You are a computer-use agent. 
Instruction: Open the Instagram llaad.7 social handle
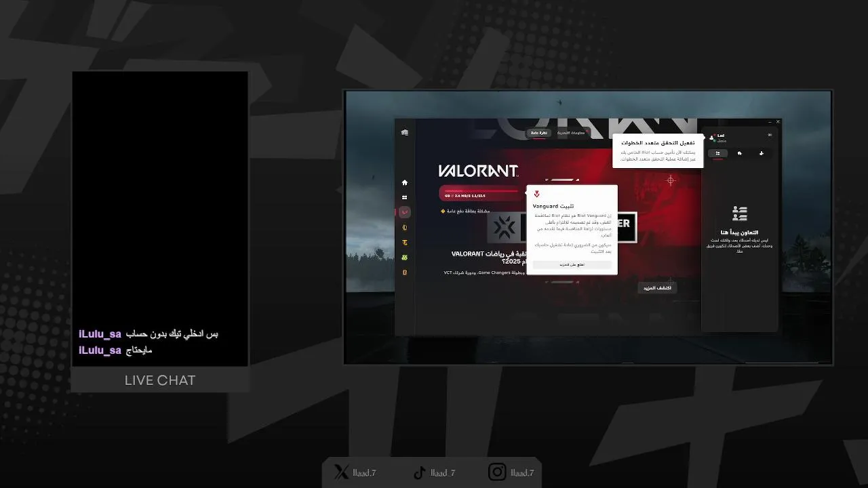[511, 472]
